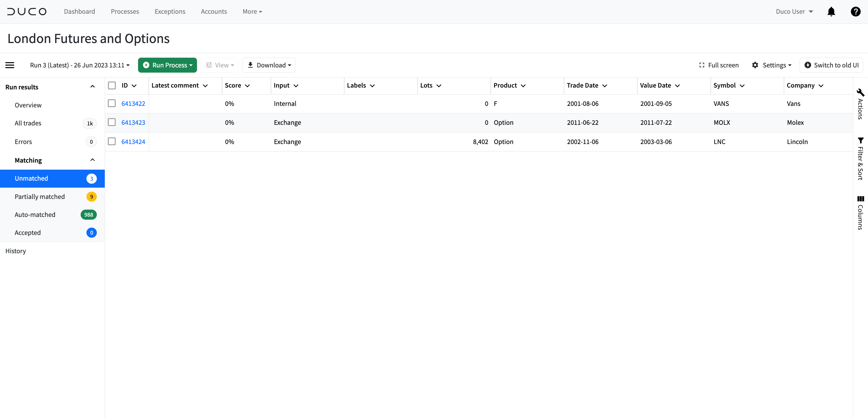Viewport: 868px width, 418px height.
Task: Check the select-all checkbox in table header
Action: click(x=112, y=85)
